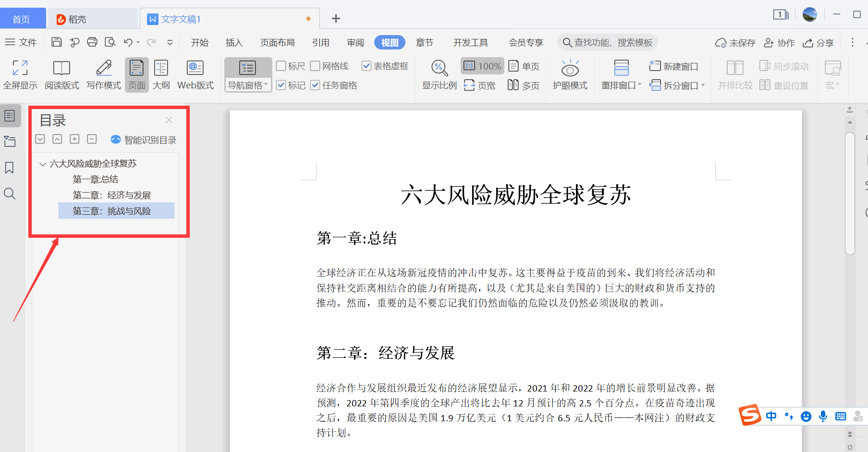The height and width of the screenshot is (452, 868).
Task: Uncheck the 表格虚框 table gridlines option
Action: click(367, 66)
